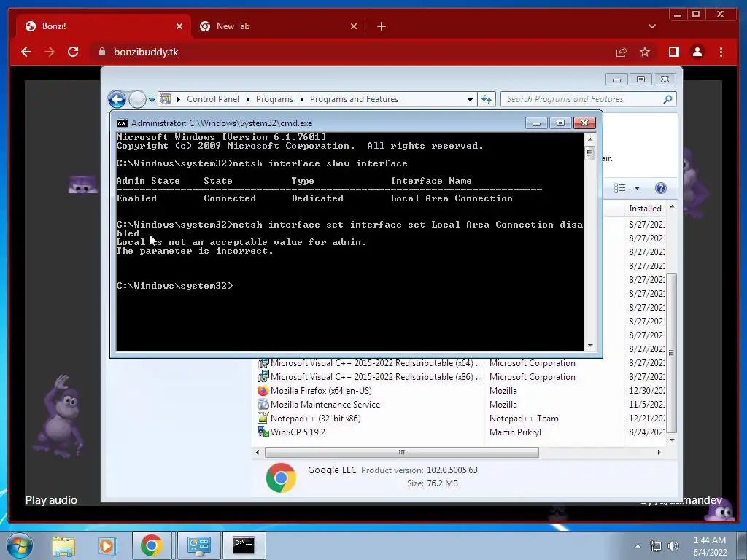747x560 pixels.
Task: Select Programs and Features in the breadcrumb
Action: point(354,99)
